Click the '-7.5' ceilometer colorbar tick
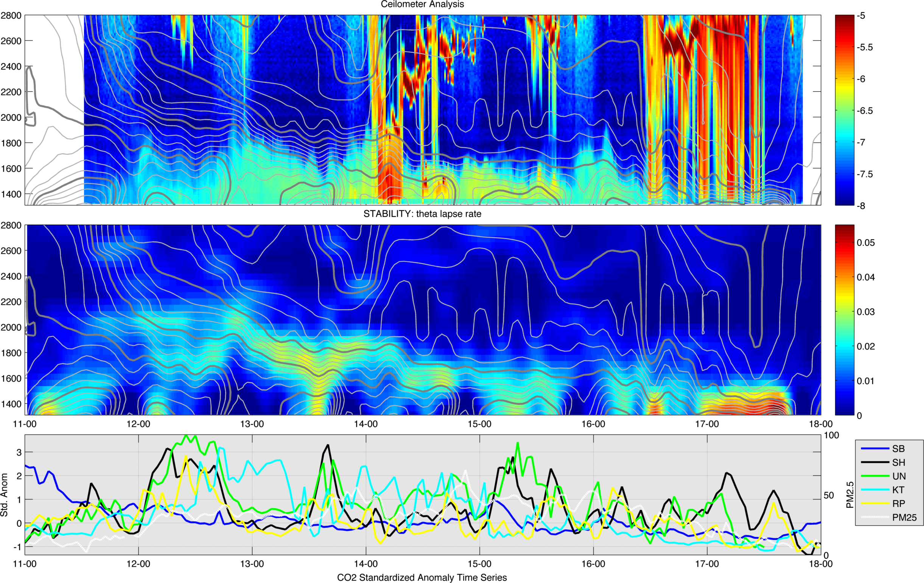The width and height of the screenshot is (924, 583). (865, 174)
